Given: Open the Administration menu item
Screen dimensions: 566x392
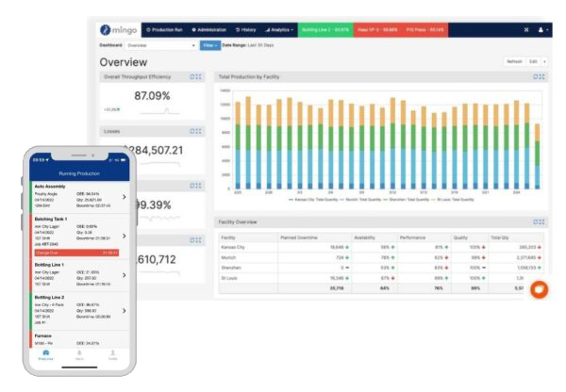Looking at the screenshot, I should coord(209,30).
